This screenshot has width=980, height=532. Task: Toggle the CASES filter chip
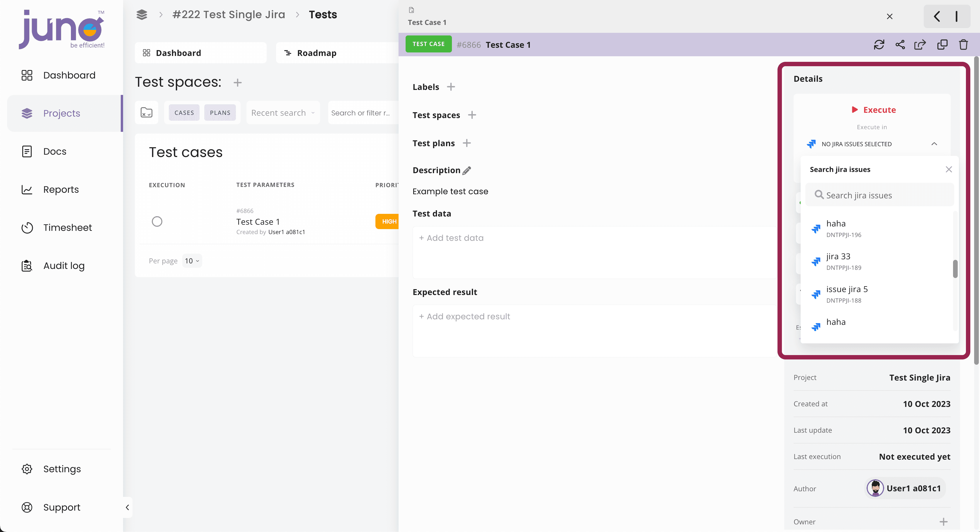[184, 112]
